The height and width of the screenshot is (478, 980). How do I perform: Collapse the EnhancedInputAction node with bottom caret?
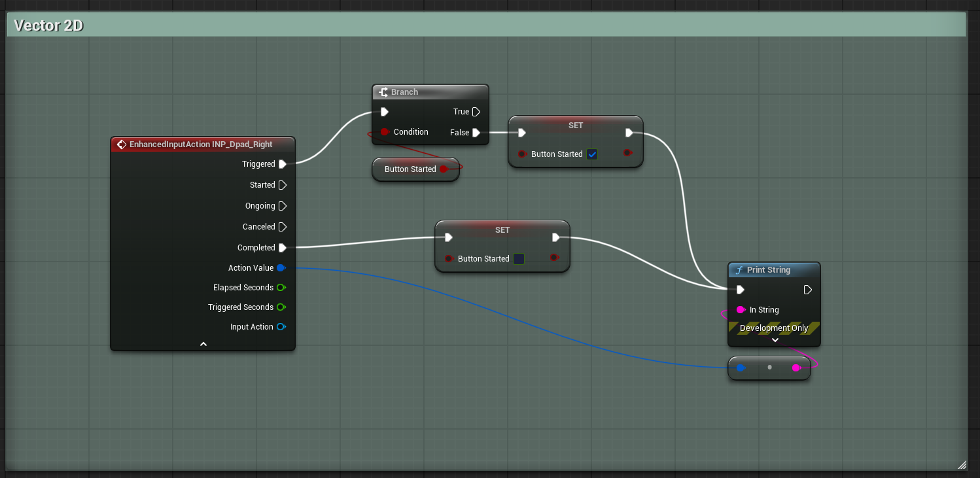[x=203, y=344]
